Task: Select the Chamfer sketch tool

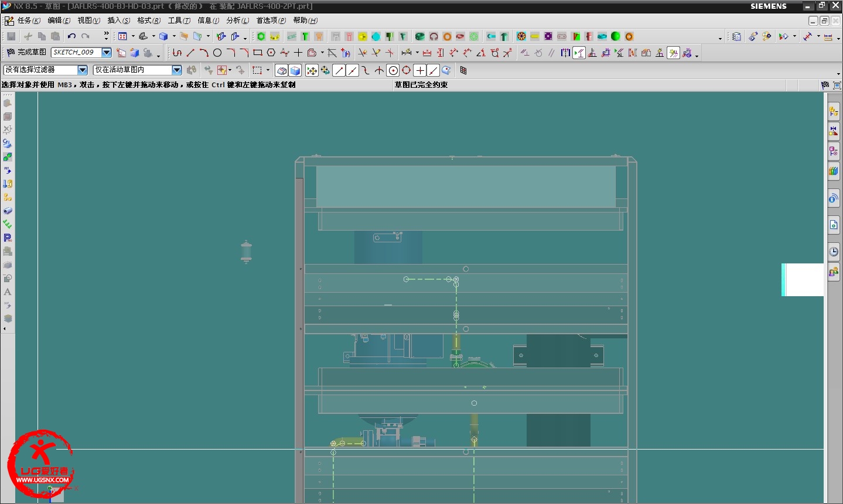Action: point(244,53)
